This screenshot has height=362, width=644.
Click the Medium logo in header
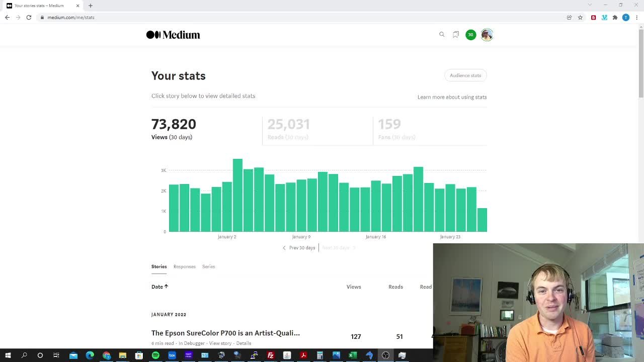pos(173,35)
